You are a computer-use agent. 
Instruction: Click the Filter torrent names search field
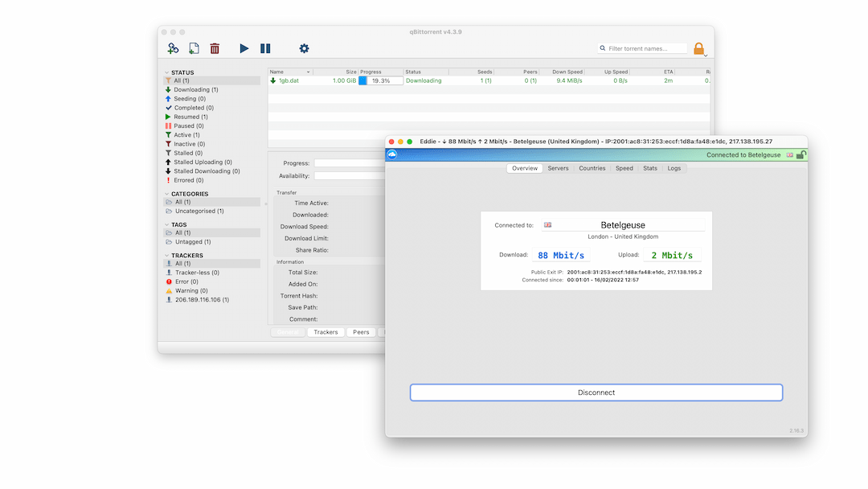coord(643,49)
